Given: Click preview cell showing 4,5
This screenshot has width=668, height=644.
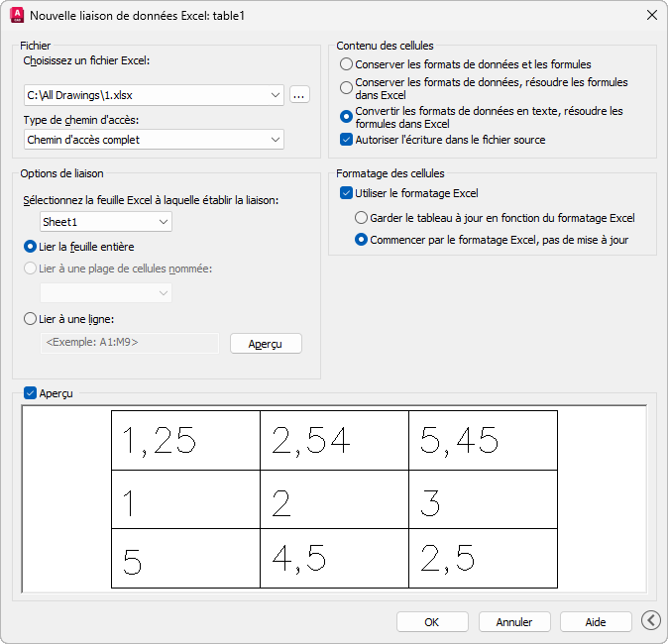Looking at the screenshot, I should (x=334, y=559).
